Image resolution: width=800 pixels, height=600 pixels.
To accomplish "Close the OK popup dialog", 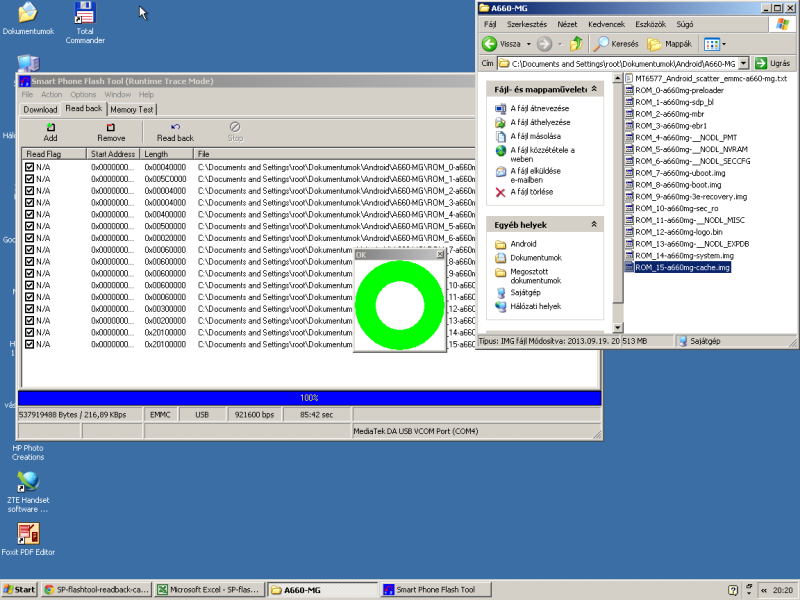I will pyautogui.click(x=440, y=254).
